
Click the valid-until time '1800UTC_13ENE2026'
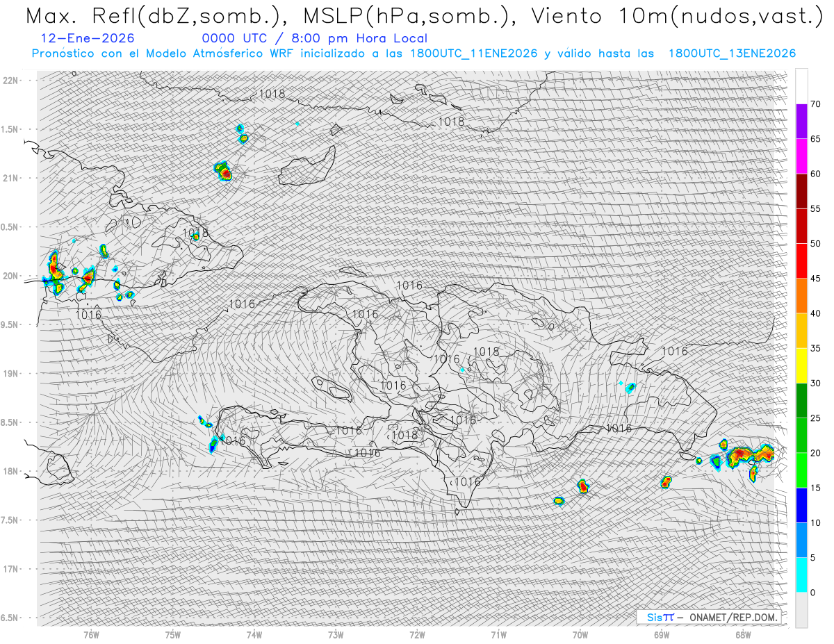pos(732,53)
